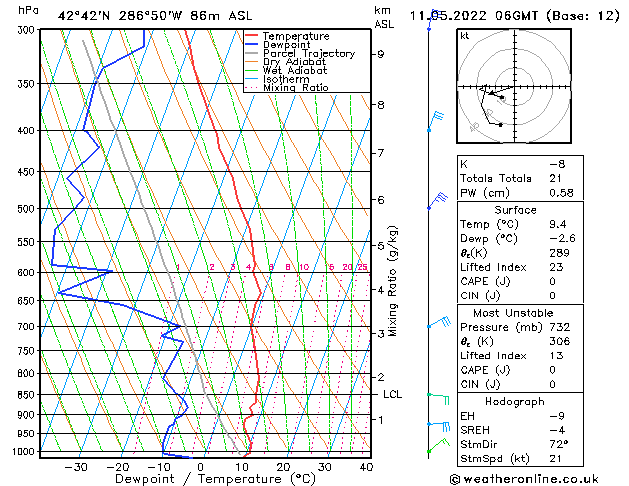
Task: Click the 850 hPa pressure axis label
Action: click(x=28, y=395)
